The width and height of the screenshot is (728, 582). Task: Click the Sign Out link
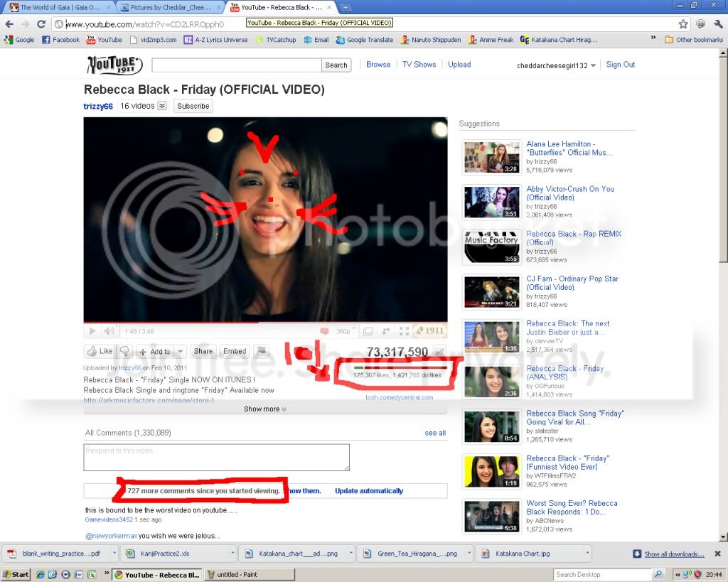[x=620, y=65]
